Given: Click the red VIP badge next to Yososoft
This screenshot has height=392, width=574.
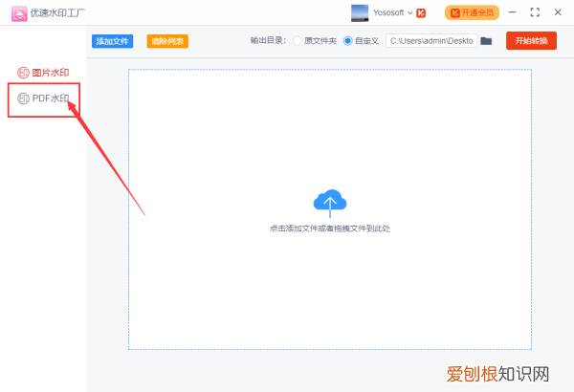Looking at the screenshot, I should [x=421, y=13].
